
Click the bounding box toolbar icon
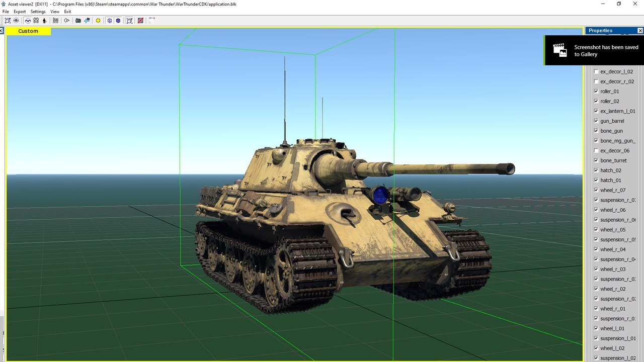129,21
